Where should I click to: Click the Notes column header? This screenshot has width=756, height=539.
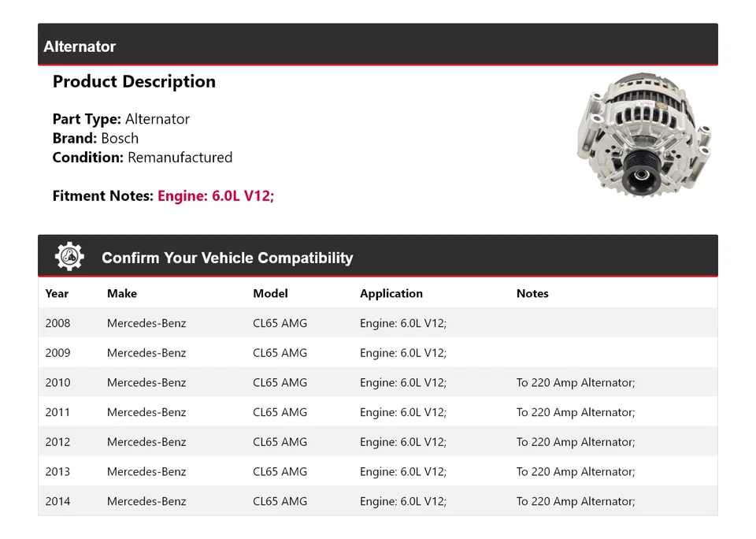[532, 293]
